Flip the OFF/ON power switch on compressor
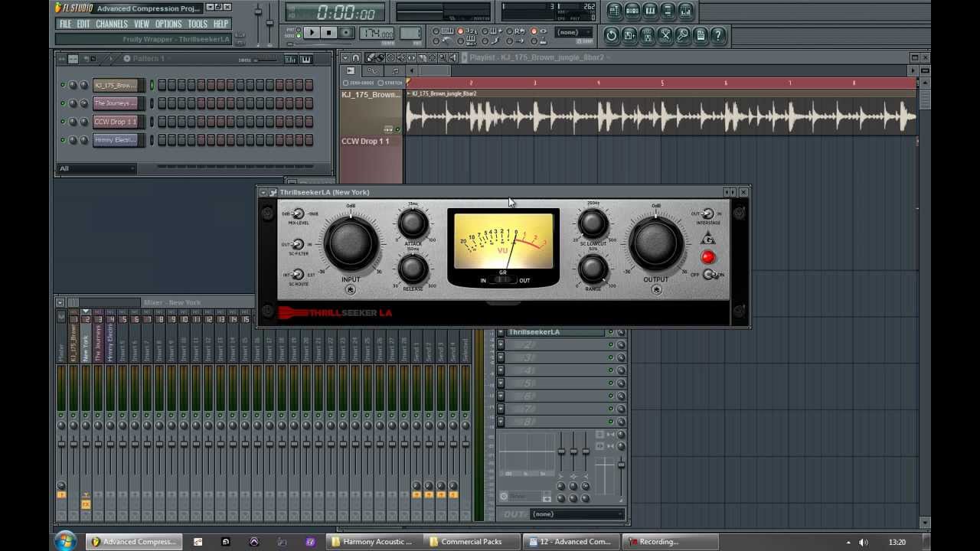The height and width of the screenshot is (551, 980). pyautogui.click(x=710, y=275)
